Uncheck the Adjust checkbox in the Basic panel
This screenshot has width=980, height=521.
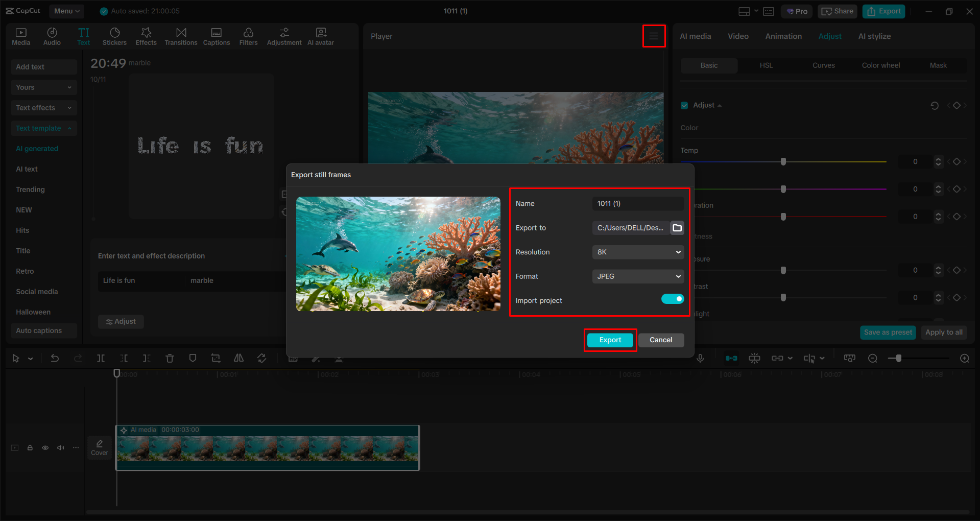[684, 105]
